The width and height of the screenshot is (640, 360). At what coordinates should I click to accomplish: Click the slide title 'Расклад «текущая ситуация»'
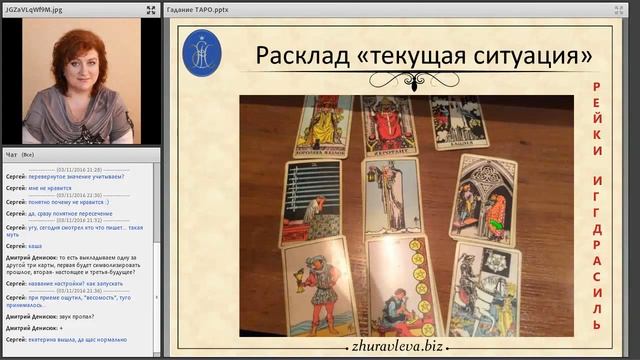[x=423, y=55]
